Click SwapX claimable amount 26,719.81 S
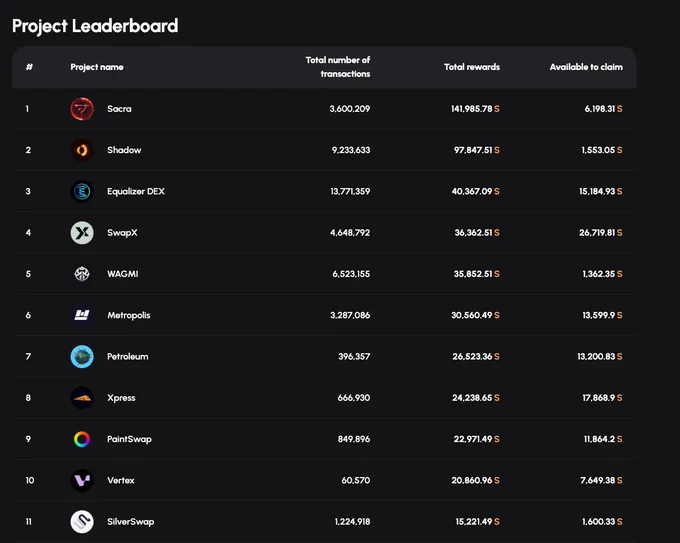 [601, 233]
